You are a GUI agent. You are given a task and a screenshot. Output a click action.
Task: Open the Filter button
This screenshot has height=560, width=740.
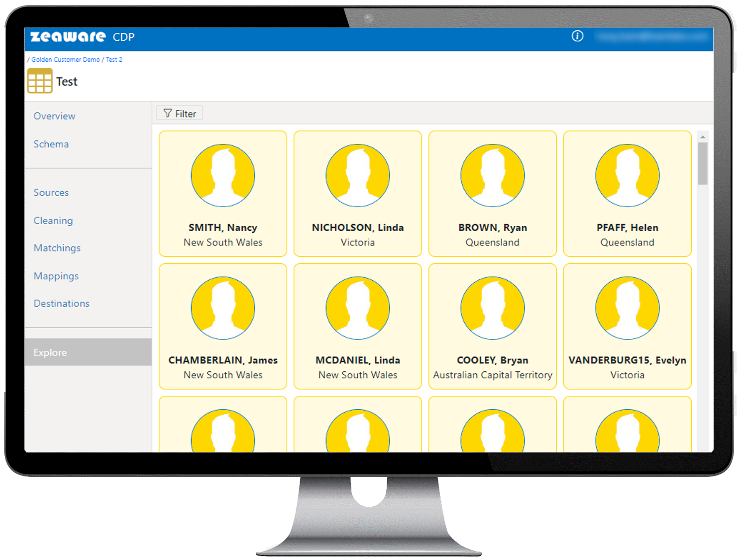180,113
